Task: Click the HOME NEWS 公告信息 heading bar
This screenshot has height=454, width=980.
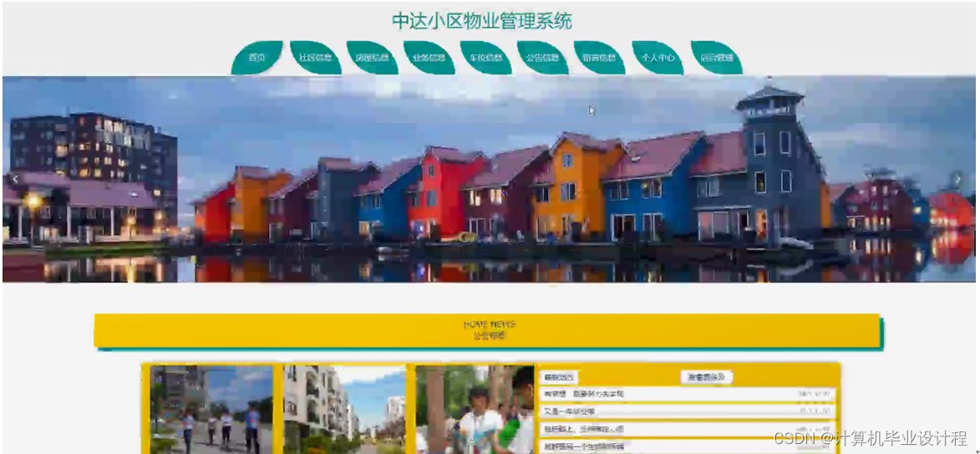Action: 487,330
